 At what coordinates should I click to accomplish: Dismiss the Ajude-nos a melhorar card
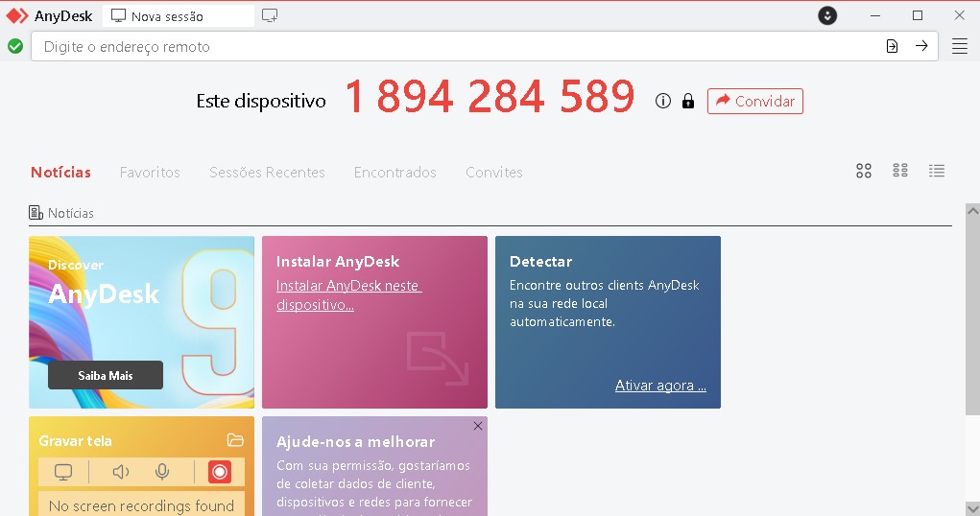coord(477,426)
